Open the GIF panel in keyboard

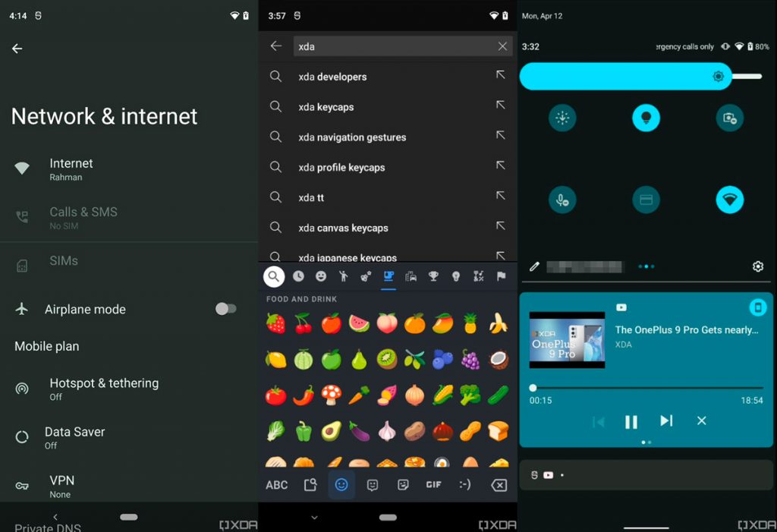[433, 485]
